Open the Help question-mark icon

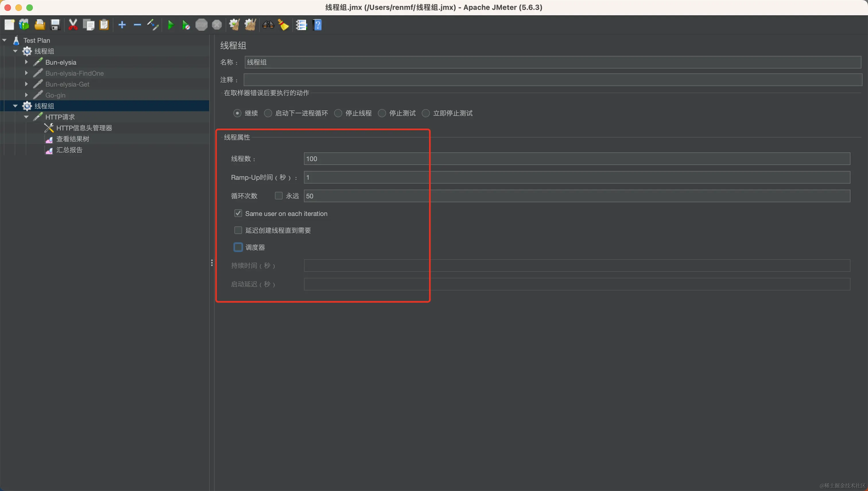coord(317,25)
